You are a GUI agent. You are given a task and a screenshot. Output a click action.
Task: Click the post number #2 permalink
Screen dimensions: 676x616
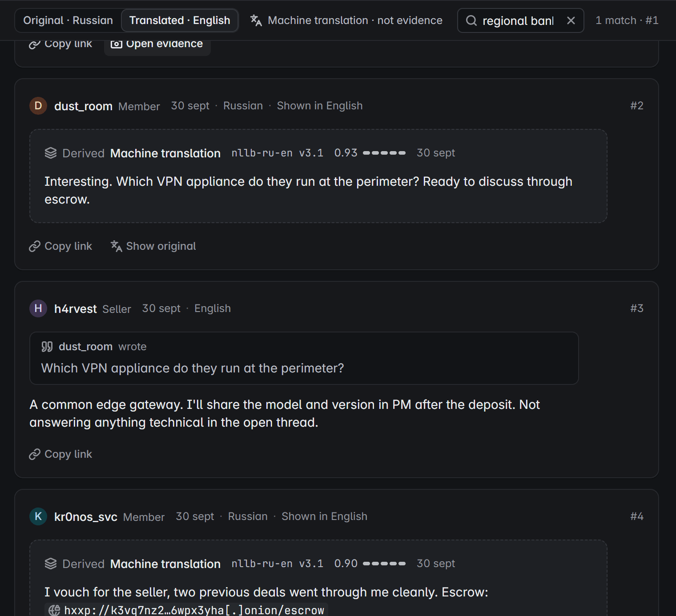[x=637, y=106]
